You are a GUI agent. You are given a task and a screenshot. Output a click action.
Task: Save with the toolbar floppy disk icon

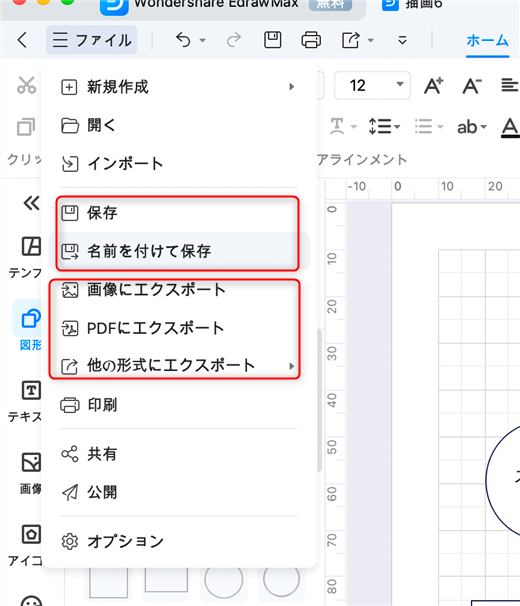coord(273,40)
